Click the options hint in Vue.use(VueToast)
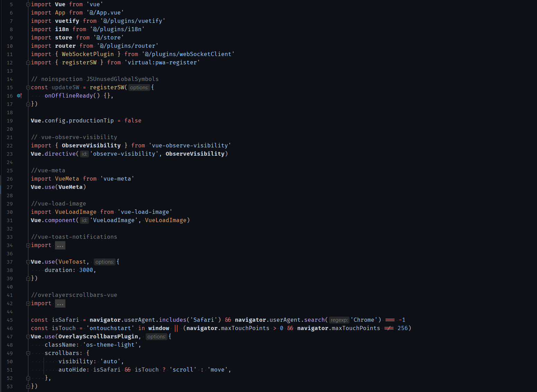Viewport: 537px width, 392px height. [x=104, y=262]
